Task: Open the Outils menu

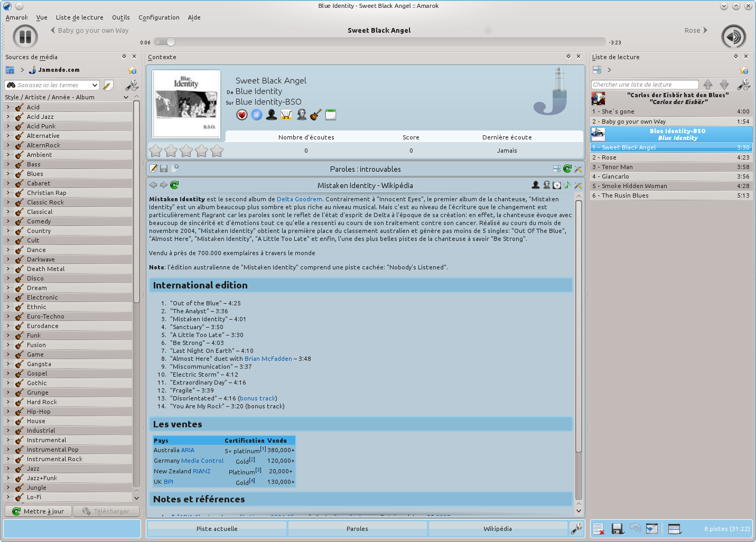Action: [x=120, y=17]
